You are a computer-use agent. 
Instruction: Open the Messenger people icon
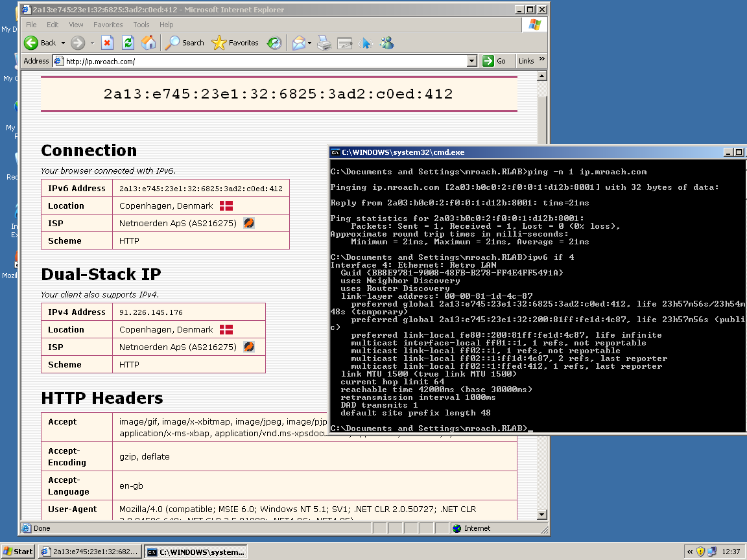pos(386,43)
